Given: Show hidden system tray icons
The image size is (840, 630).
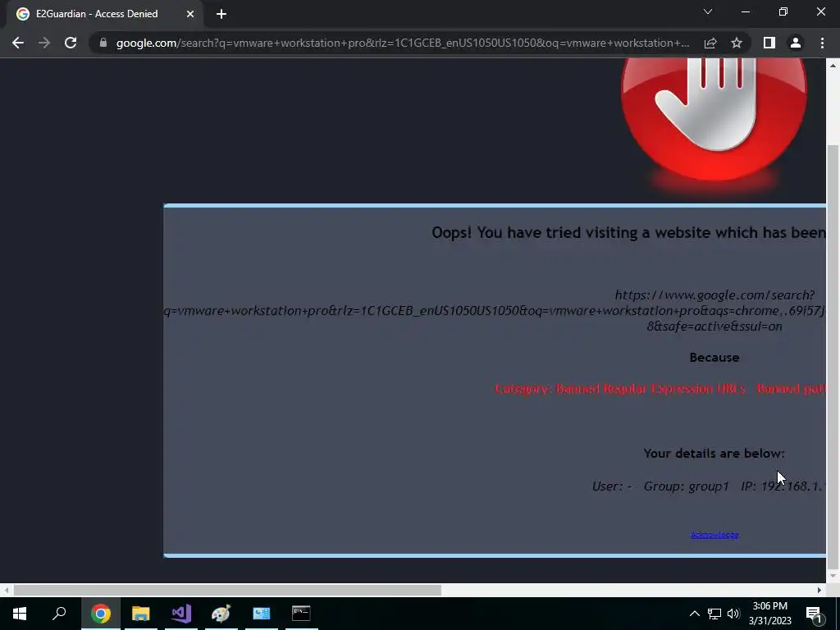Looking at the screenshot, I should point(694,614).
